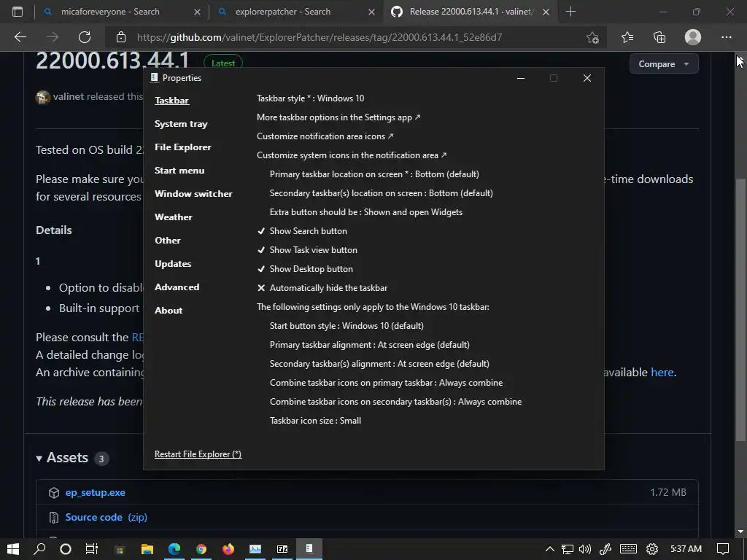Toggle Show Search button option
Screen dimensions: 747x560
tap(303, 231)
